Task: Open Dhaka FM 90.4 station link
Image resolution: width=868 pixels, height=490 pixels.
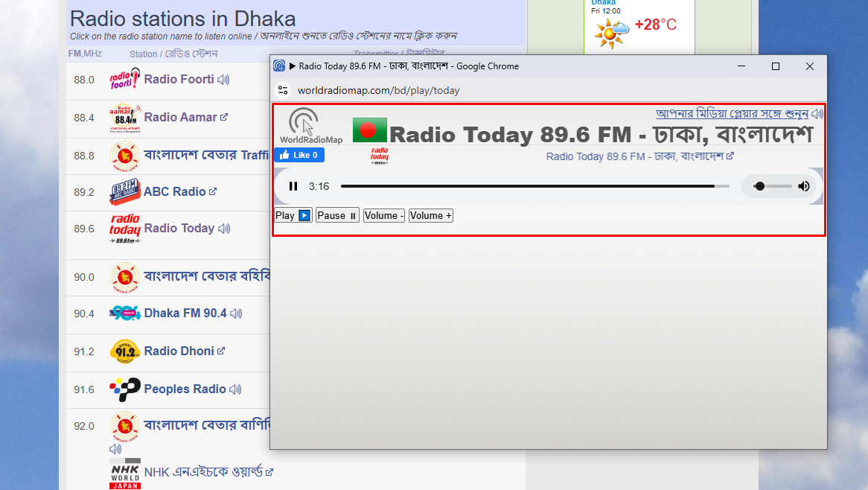Action: click(185, 314)
